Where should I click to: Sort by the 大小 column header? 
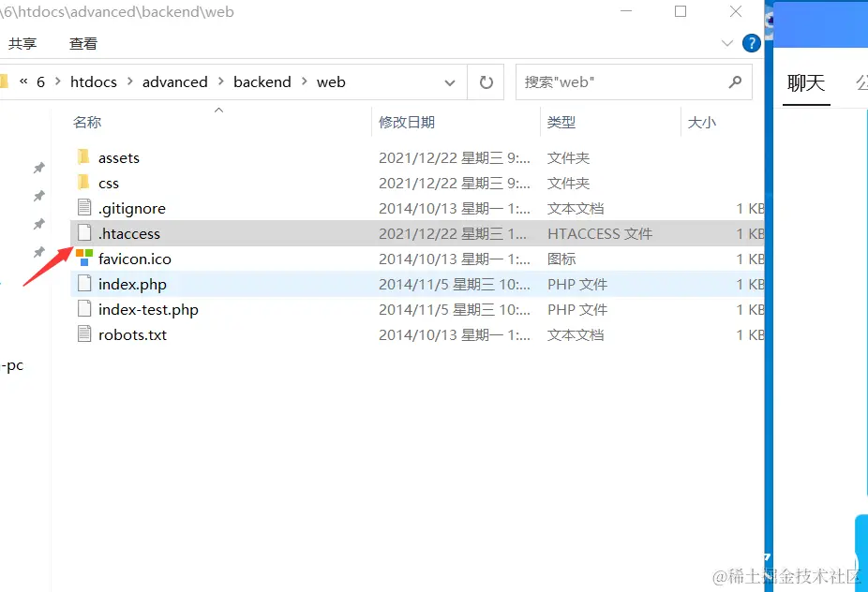702,123
